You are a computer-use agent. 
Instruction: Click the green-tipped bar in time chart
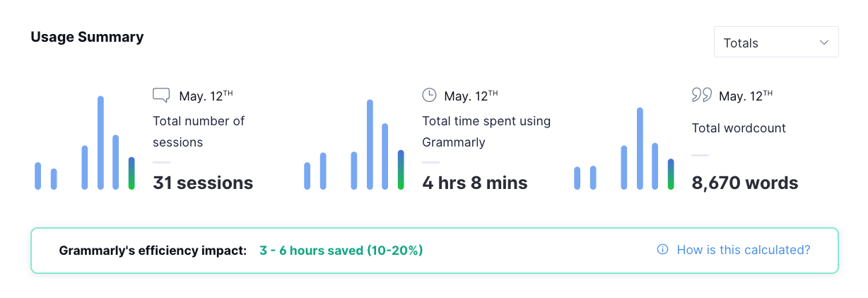[401, 170]
